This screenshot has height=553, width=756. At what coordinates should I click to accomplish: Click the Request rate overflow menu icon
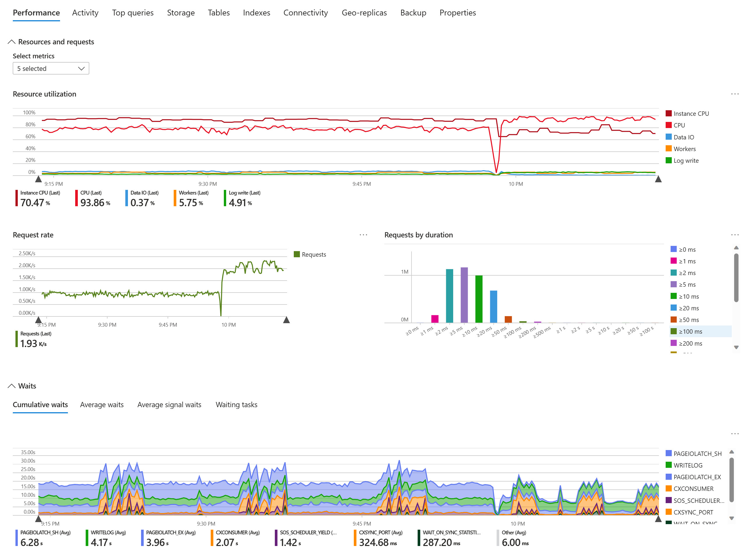pos(363,233)
